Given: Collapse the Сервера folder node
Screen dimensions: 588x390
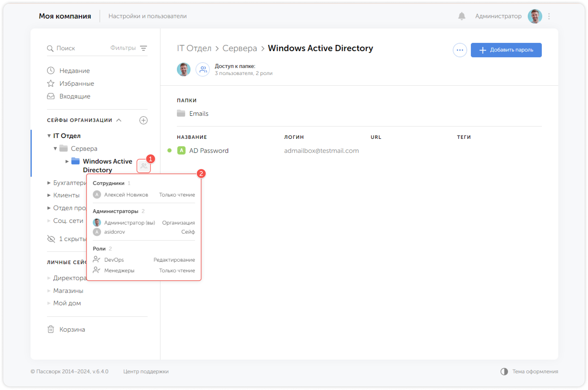Looking at the screenshot, I should (55, 149).
